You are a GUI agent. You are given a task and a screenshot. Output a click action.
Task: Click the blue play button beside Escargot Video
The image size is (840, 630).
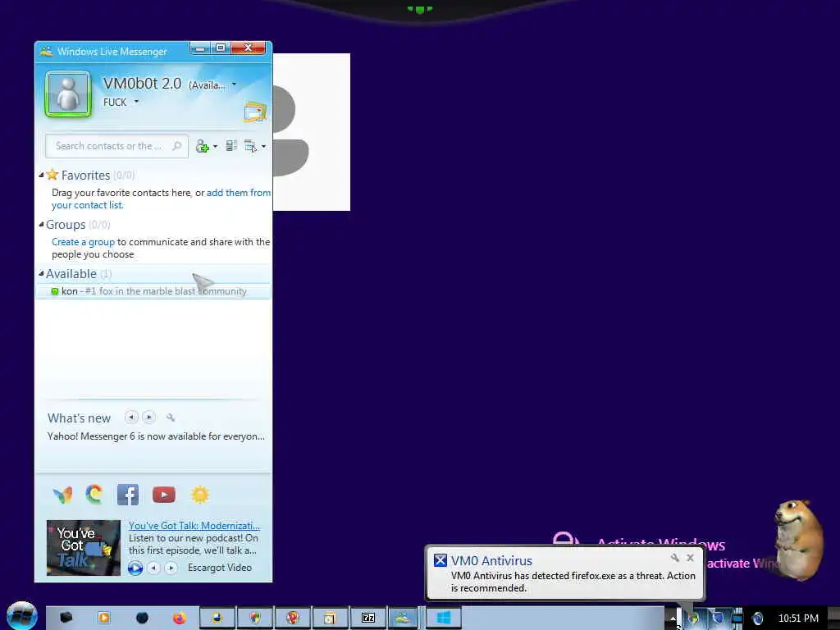coord(135,568)
